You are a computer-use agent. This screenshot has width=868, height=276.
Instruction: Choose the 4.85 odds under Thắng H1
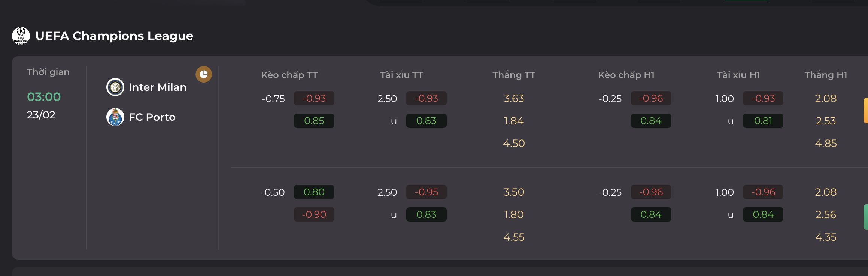click(826, 143)
